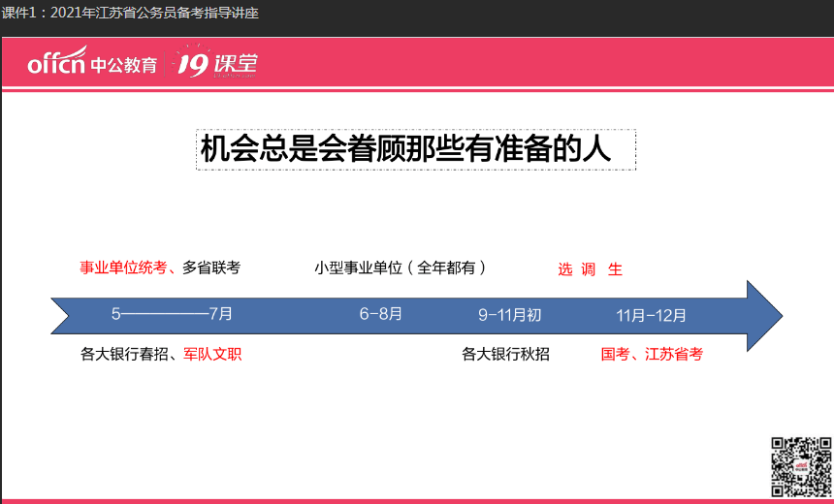This screenshot has height=504, width=834.
Task: Select the 小型事业单位（全年都有）label
Action: point(401,268)
